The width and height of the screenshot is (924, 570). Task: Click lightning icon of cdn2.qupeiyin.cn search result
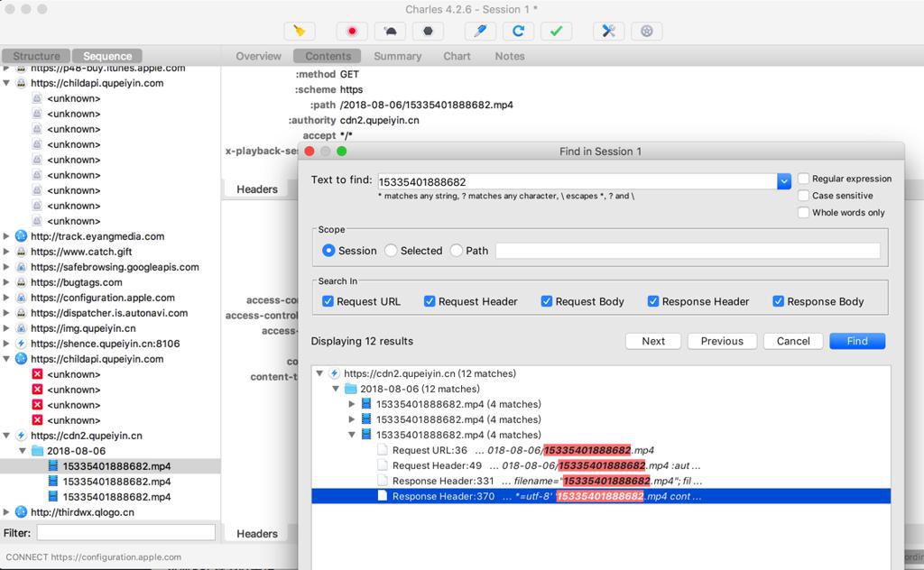click(334, 373)
